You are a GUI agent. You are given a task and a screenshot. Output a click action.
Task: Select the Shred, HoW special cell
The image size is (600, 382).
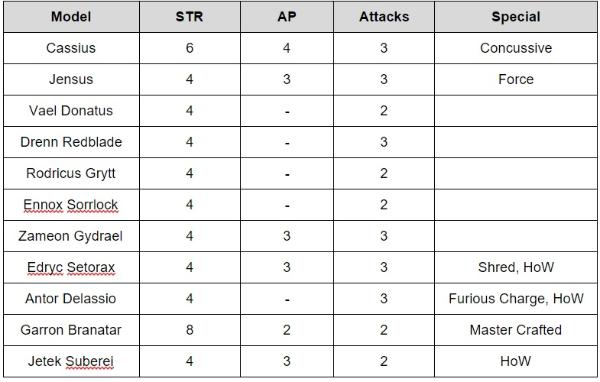(x=516, y=268)
